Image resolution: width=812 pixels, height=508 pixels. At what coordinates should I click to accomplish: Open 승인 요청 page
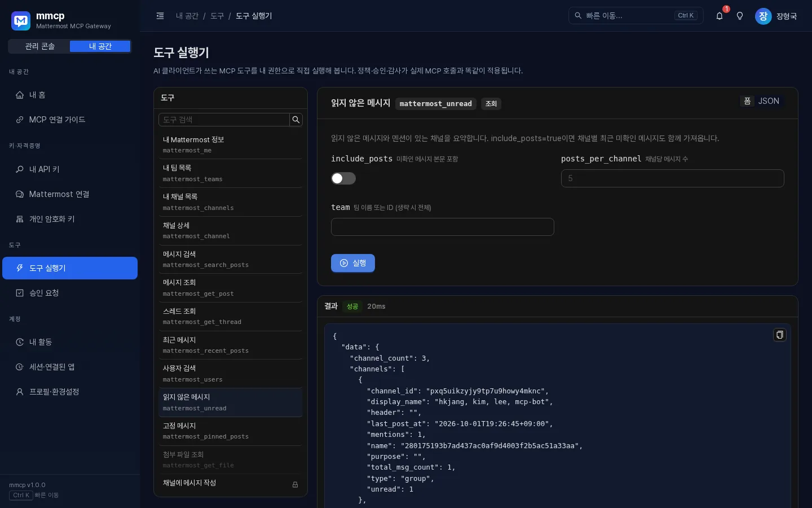[x=70, y=293]
